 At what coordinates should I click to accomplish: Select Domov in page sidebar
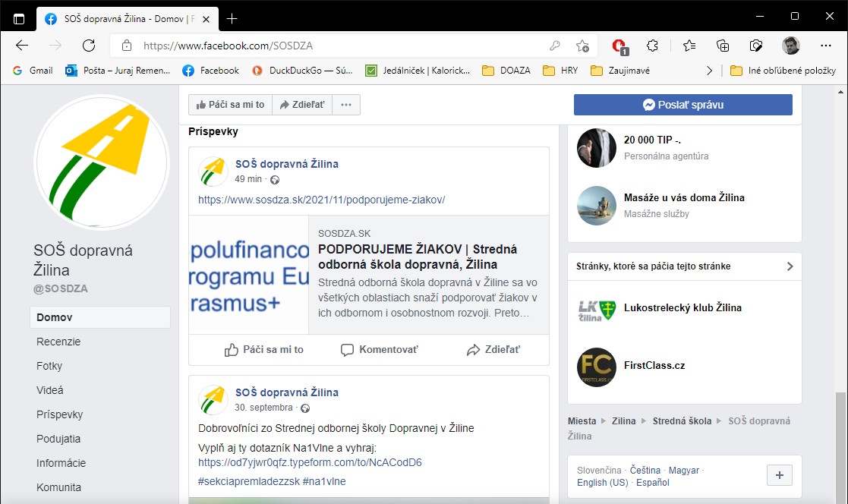tap(100, 317)
